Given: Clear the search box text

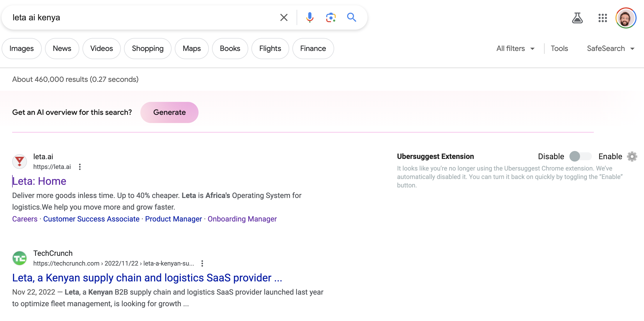Looking at the screenshot, I should (284, 17).
